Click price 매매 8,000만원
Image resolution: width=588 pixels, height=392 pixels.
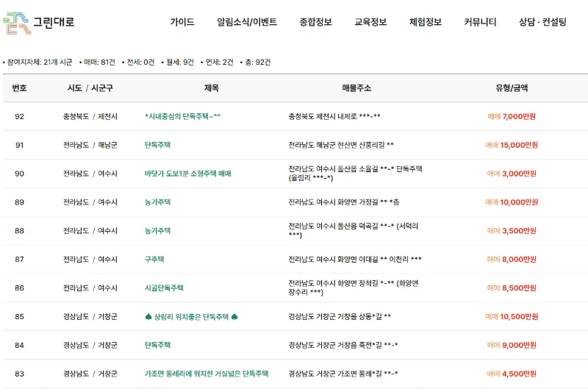(x=512, y=259)
